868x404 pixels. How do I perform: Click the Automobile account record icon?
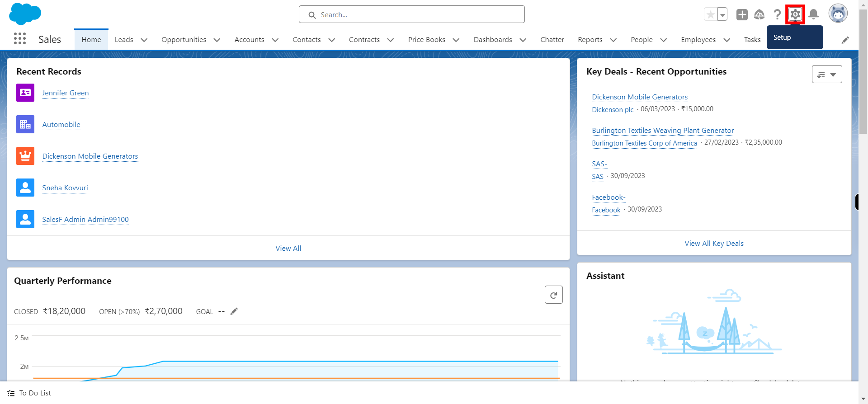click(25, 124)
